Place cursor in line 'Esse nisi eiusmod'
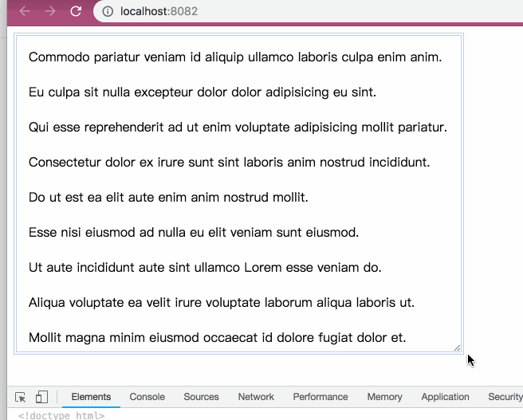The height and width of the screenshot is (420, 523). point(194,233)
